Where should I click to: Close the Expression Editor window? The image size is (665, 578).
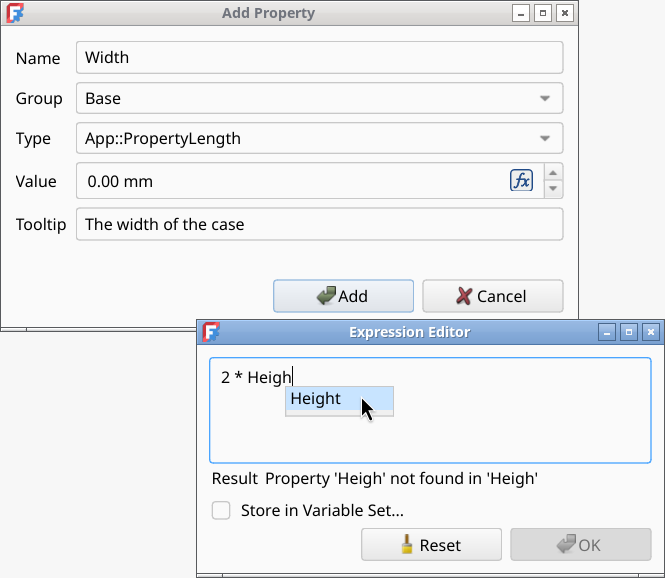pos(651,332)
